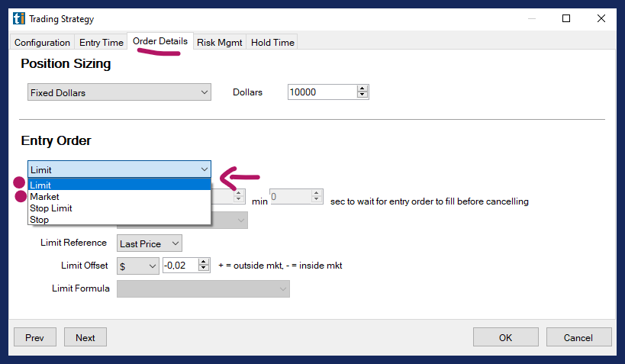Switch to the Hold Time tab
The height and width of the screenshot is (364, 625).
pyautogui.click(x=272, y=43)
